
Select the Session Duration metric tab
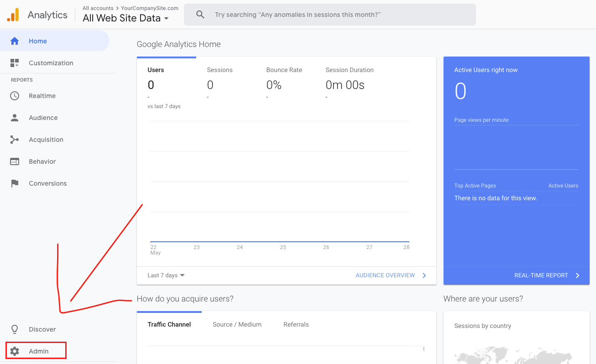click(x=350, y=83)
